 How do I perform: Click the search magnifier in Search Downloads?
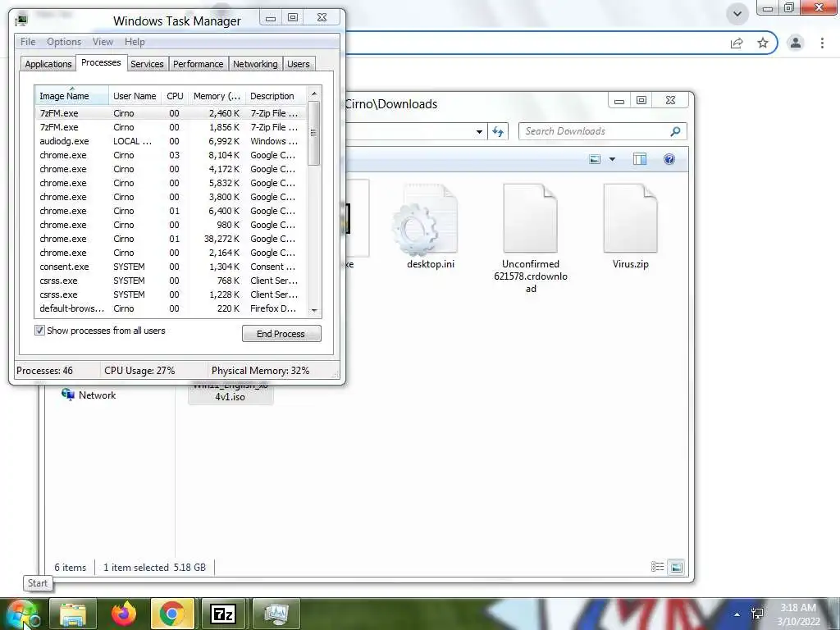coord(676,131)
